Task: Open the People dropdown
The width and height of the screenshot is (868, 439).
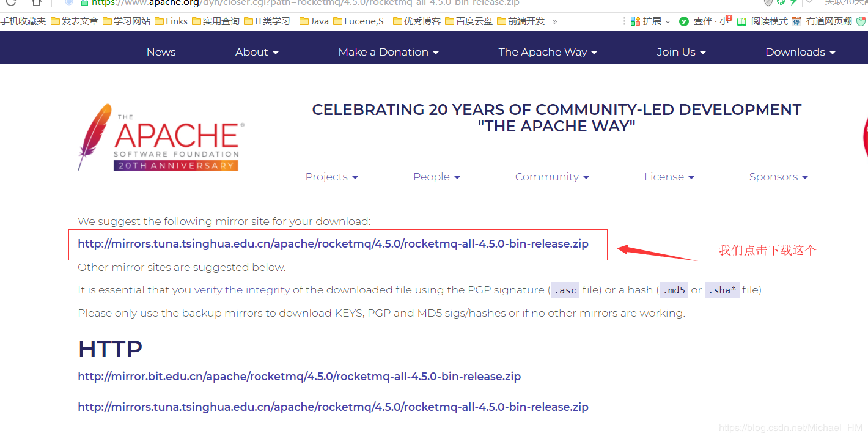Action: pyautogui.click(x=436, y=177)
